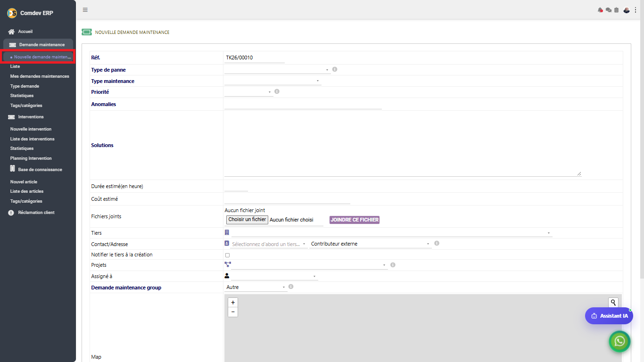Go to Accueil in the sidebar

pos(25,32)
